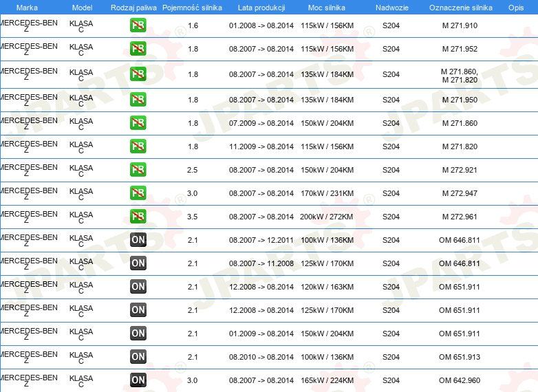Select engine code M 271.952

[x=460, y=49]
